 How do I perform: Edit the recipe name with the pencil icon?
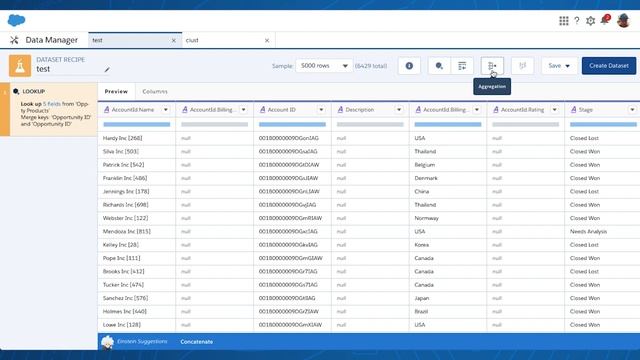coord(107,70)
